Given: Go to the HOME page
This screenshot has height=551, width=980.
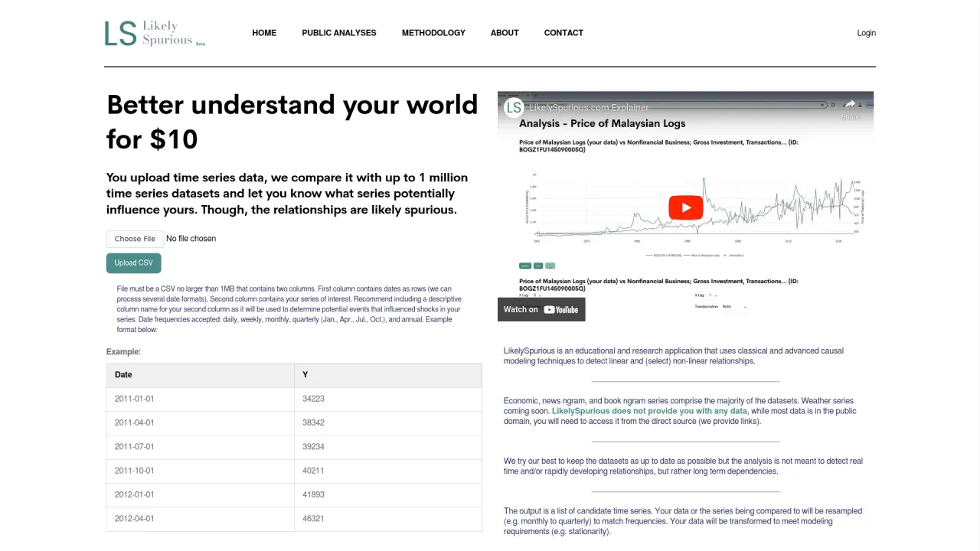Looking at the screenshot, I should 264,33.
